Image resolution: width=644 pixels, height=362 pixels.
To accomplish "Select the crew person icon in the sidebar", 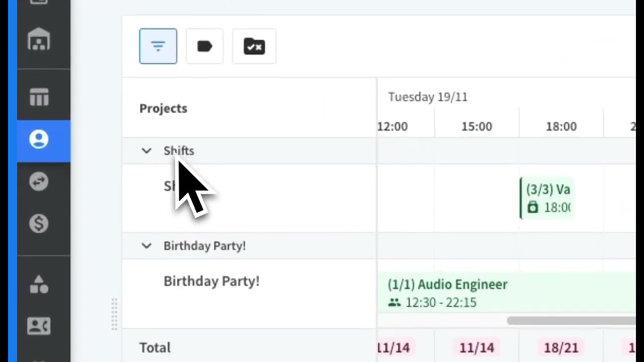I will pos(39,139).
